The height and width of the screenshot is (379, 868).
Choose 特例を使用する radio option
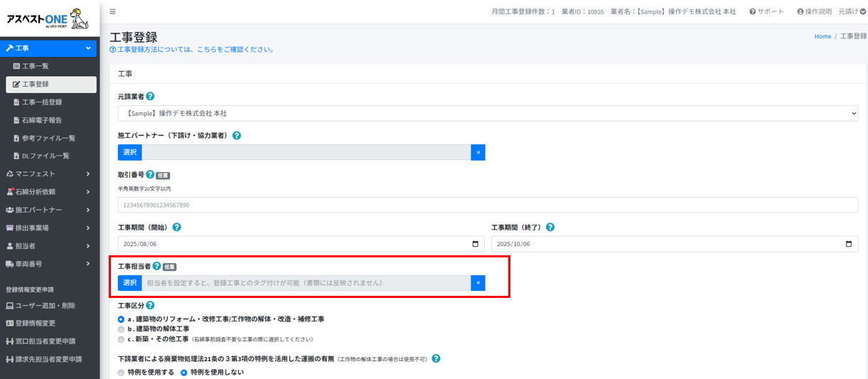coord(121,372)
